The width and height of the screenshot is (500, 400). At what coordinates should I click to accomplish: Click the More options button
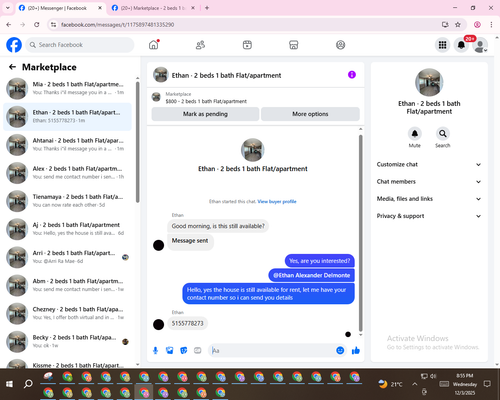pos(310,114)
